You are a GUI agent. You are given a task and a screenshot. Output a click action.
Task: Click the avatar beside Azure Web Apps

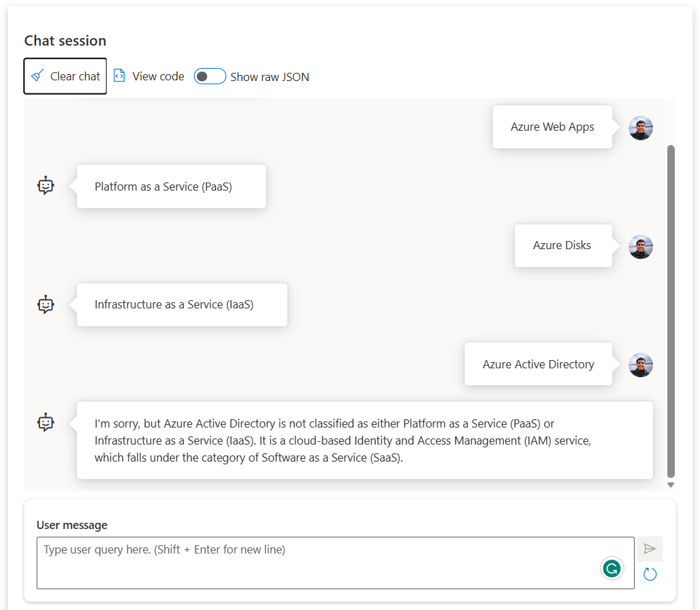[x=640, y=127]
